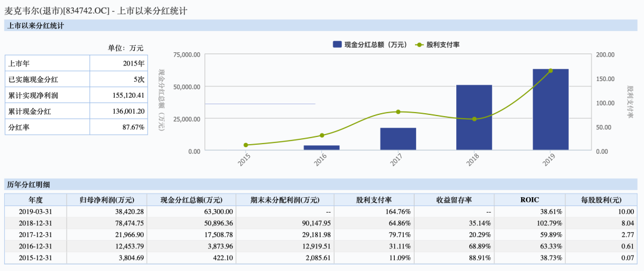This screenshot has height=271, width=644.
Task: Select the 2018 bar in the chart
Action: tap(474, 117)
